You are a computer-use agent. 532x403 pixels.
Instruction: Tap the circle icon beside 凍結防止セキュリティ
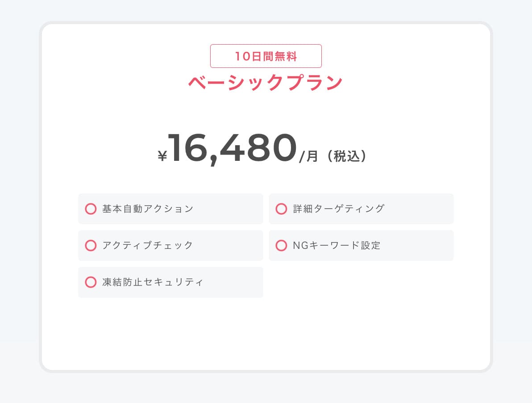(x=91, y=282)
